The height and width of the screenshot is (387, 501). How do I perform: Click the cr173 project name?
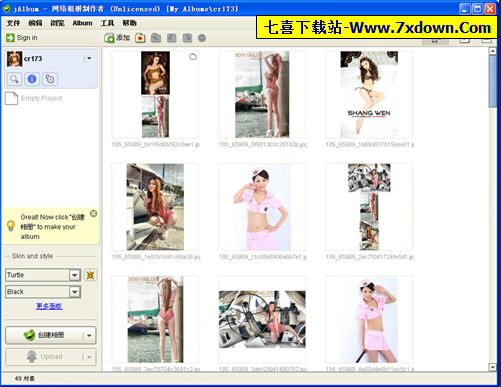click(33, 59)
